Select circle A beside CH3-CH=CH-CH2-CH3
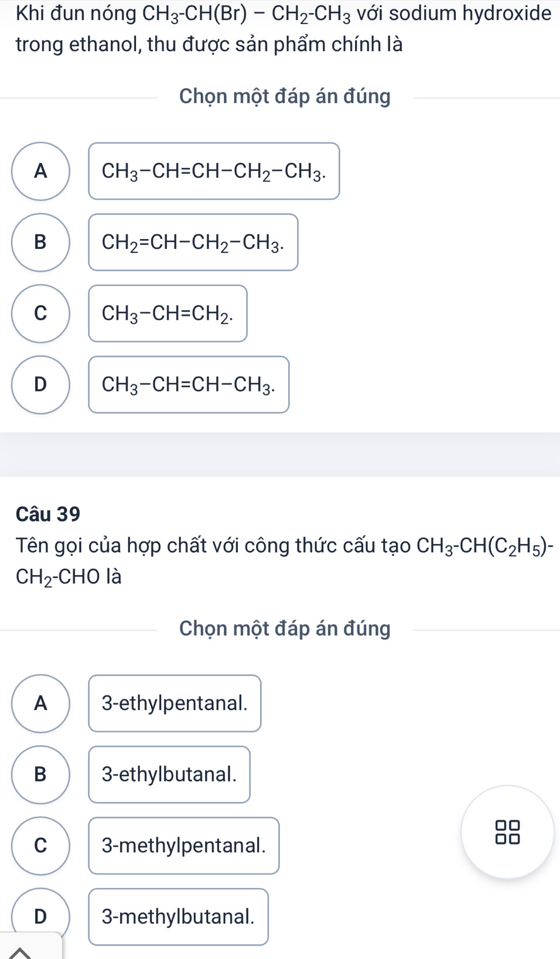Image resolution: width=560 pixels, height=959 pixels. coord(40,171)
